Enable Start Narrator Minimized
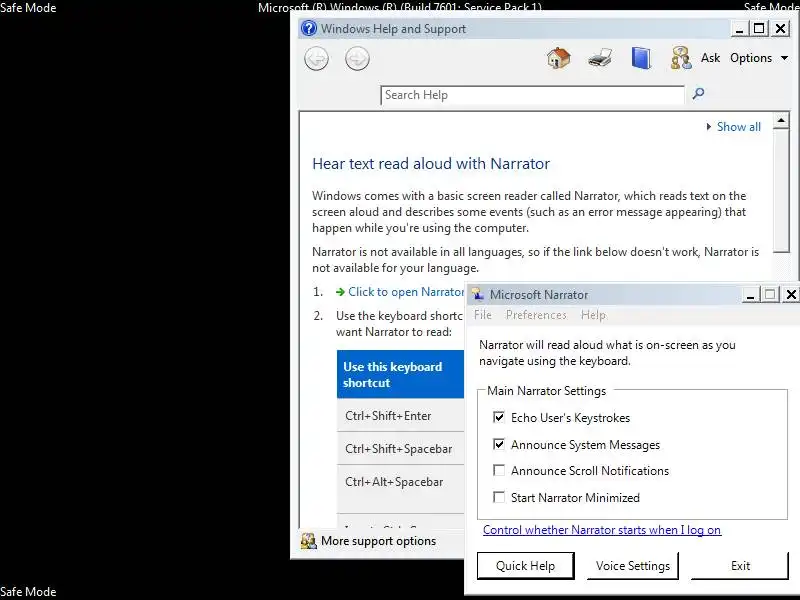The height and width of the screenshot is (600, 800). click(499, 497)
